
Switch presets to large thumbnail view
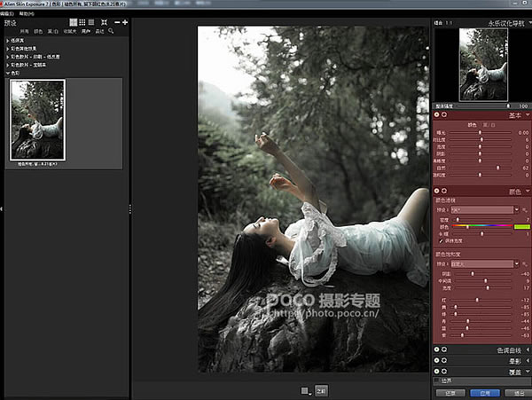pos(74,22)
